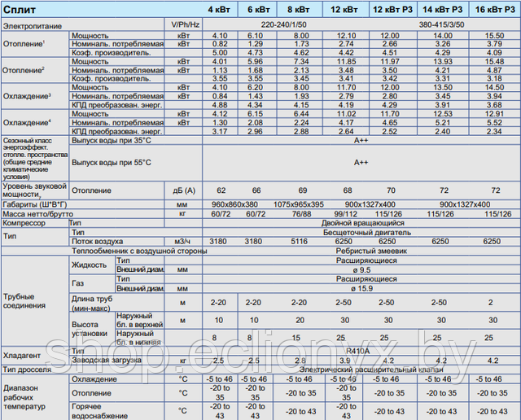Select the "12 кВт" single-phase column header
Image resolution: width=521 pixels, height=420 pixels.
pos(344,10)
